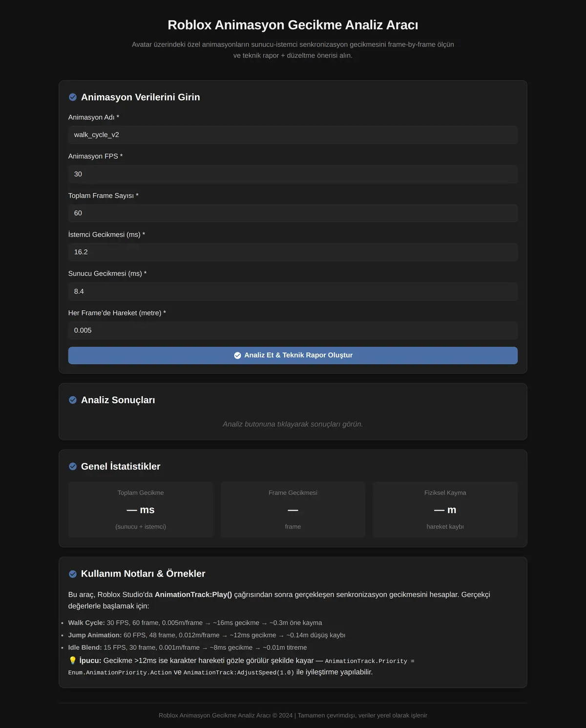This screenshot has height=728, width=586.
Task: Click into Toplam Frame Sayısı field
Action: 293,213
